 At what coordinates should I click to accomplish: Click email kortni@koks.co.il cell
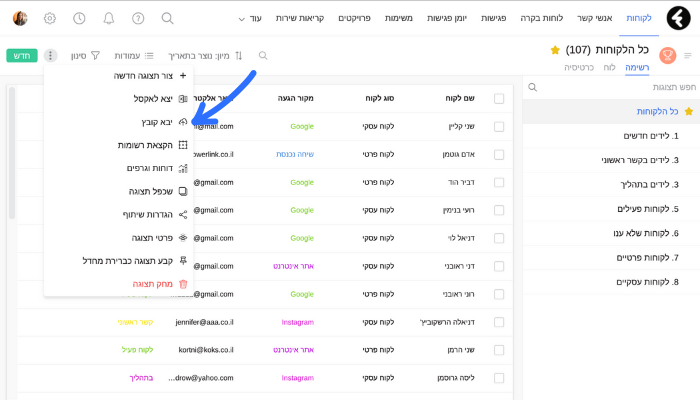click(206, 350)
